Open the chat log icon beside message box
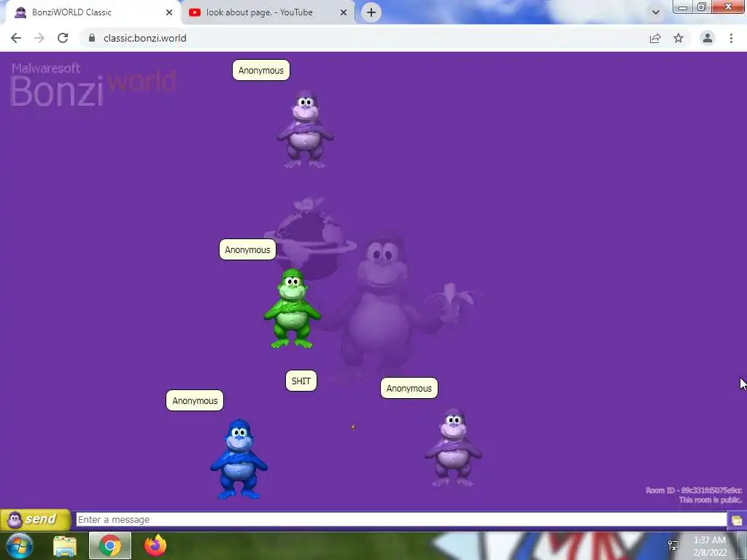Screen dimensions: 747x560 [x=737, y=520]
